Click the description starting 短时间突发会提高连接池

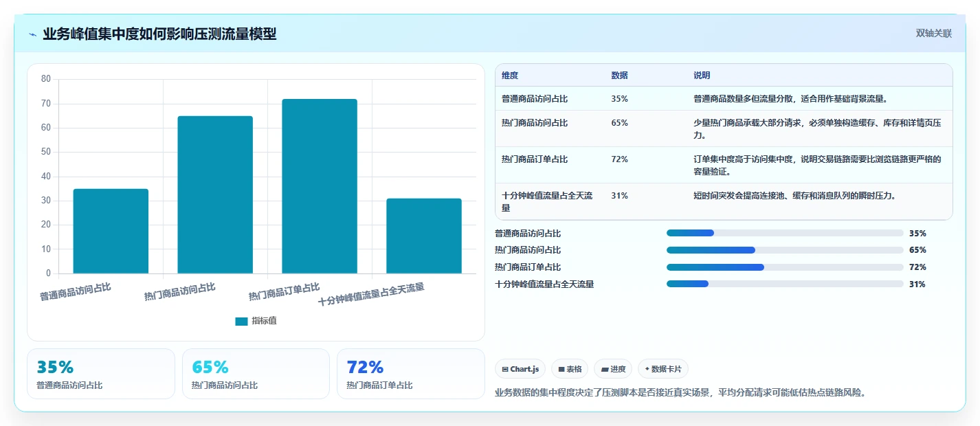click(794, 196)
